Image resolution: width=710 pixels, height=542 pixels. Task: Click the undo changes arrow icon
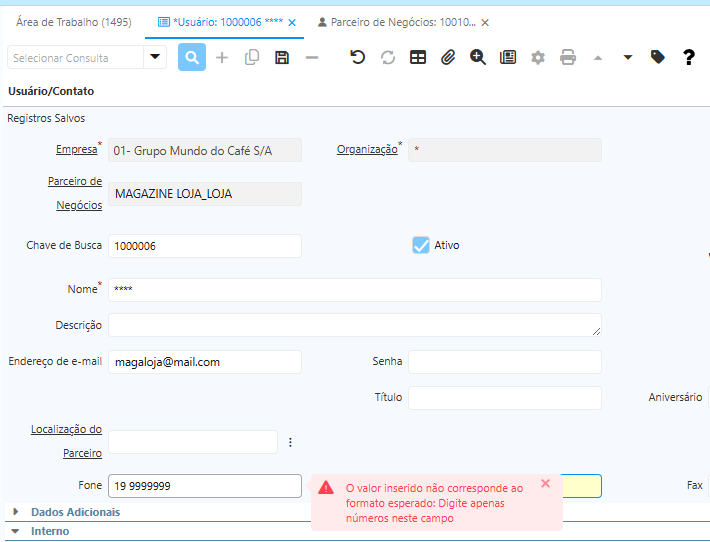click(x=357, y=57)
